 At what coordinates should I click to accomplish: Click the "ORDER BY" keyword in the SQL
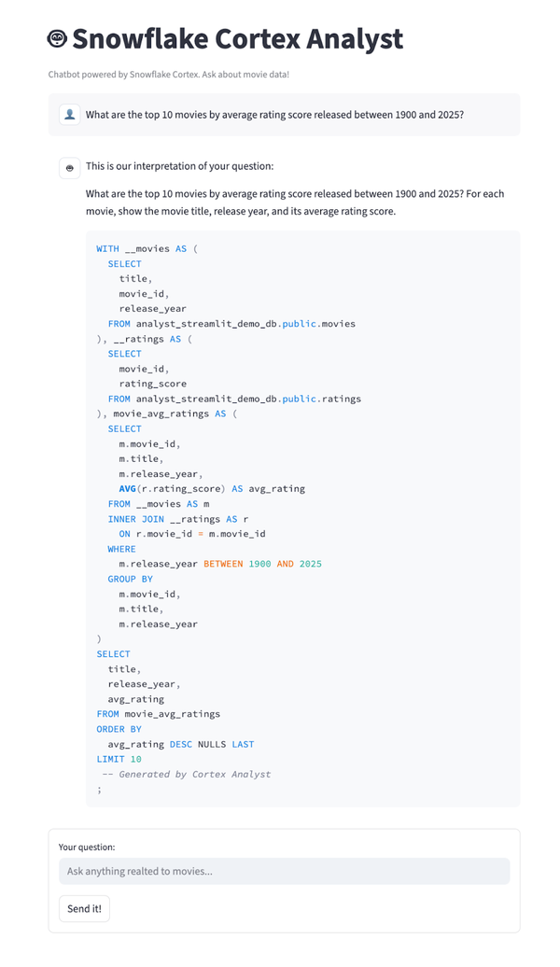[x=119, y=729]
